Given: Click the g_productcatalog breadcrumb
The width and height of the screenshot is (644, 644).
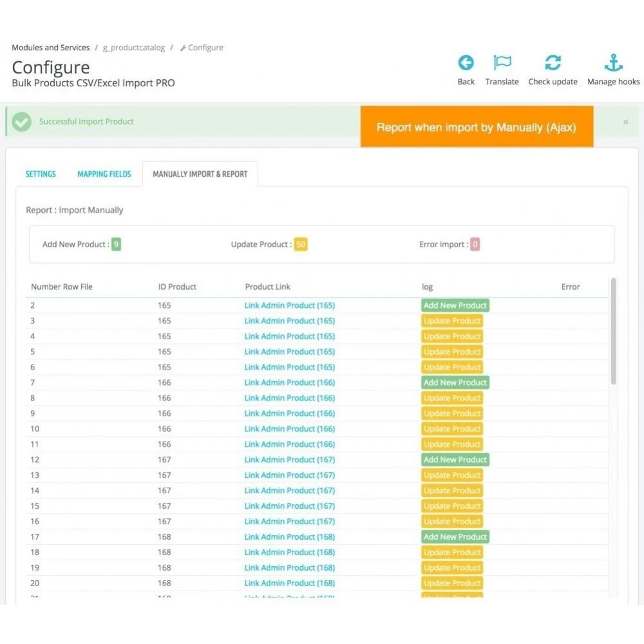Looking at the screenshot, I should coord(134,48).
